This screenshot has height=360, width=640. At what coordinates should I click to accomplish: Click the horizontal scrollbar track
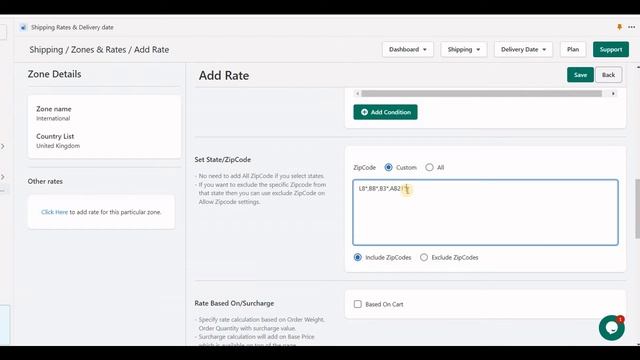click(x=482, y=93)
